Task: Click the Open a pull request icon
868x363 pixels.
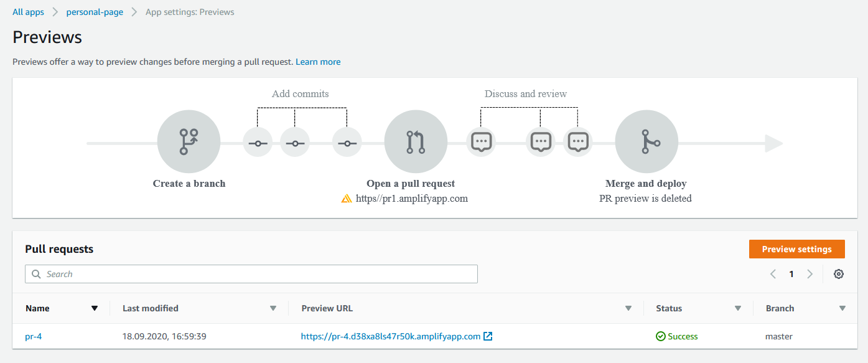Action: tap(416, 143)
